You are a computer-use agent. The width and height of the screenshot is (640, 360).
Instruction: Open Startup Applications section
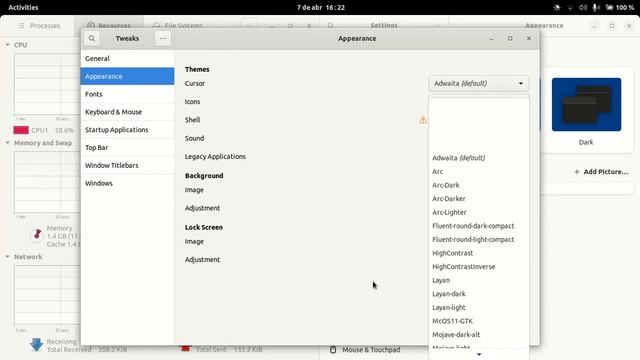[x=127, y=130]
